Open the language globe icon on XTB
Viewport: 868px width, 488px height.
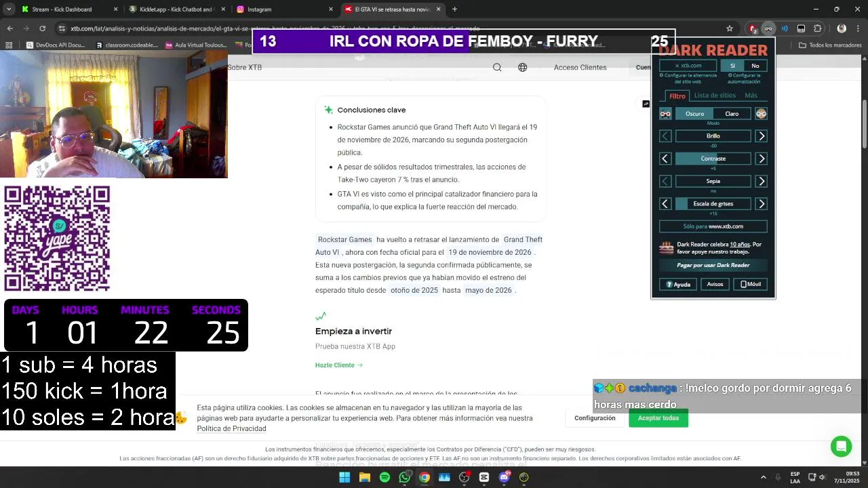click(x=522, y=67)
